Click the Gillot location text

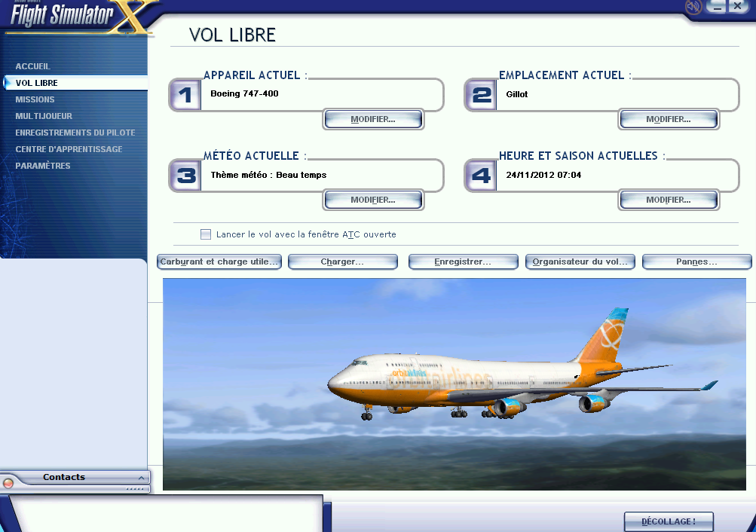517,94
